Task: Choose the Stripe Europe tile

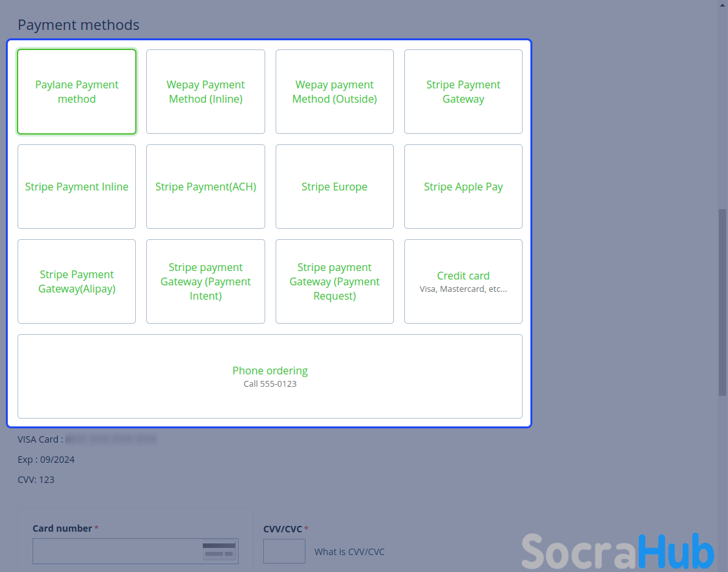Action: (x=335, y=187)
